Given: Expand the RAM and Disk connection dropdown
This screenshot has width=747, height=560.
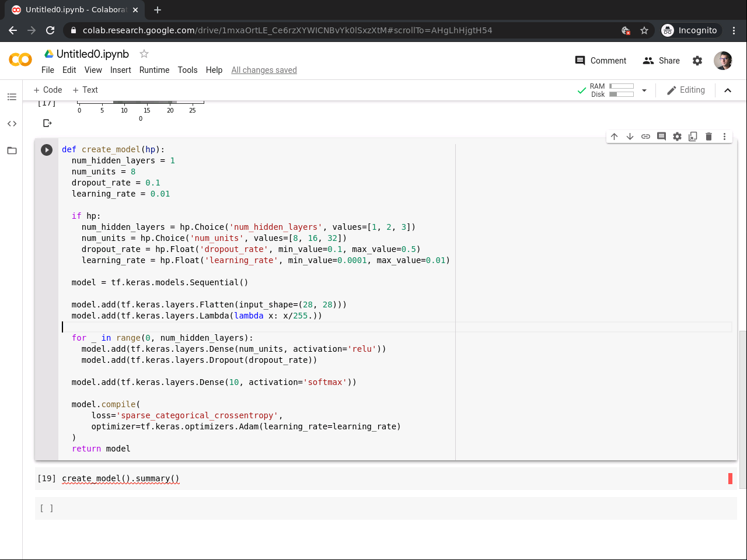Looking at the screenshot, I should [x=644, y=90].
